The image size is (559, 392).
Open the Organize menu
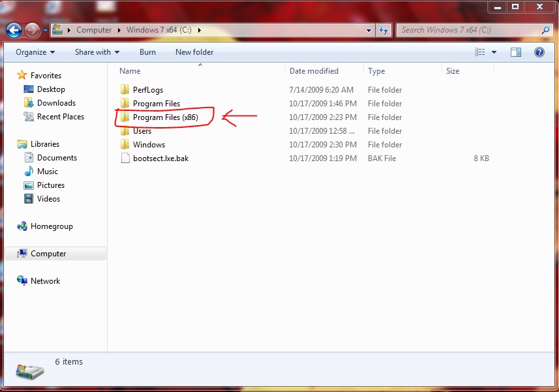35,52
